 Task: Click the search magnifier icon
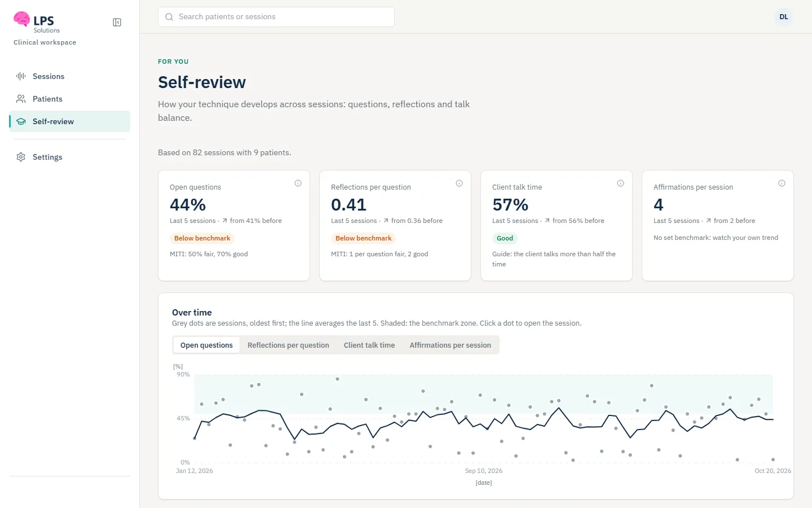[169, 17]
